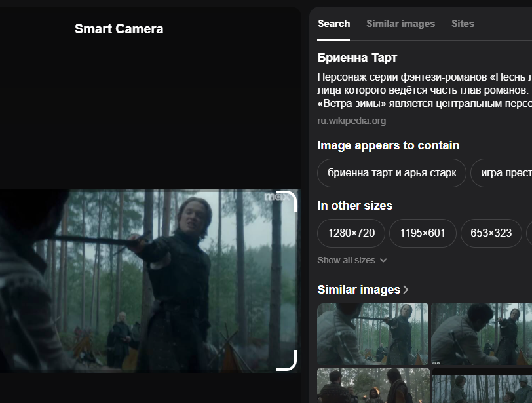Click the Smart Camera title
532x403 pixels.
[x=119, y=29]
